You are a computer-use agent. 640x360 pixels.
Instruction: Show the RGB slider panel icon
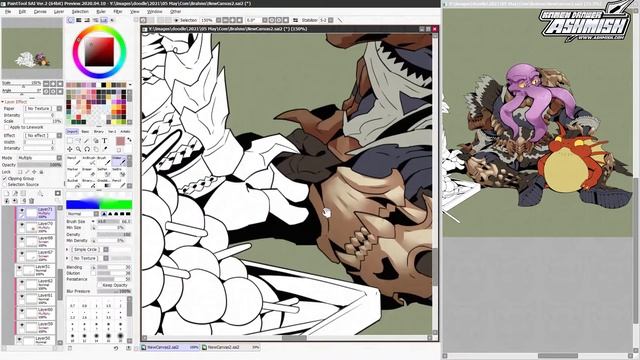(79, 20)
